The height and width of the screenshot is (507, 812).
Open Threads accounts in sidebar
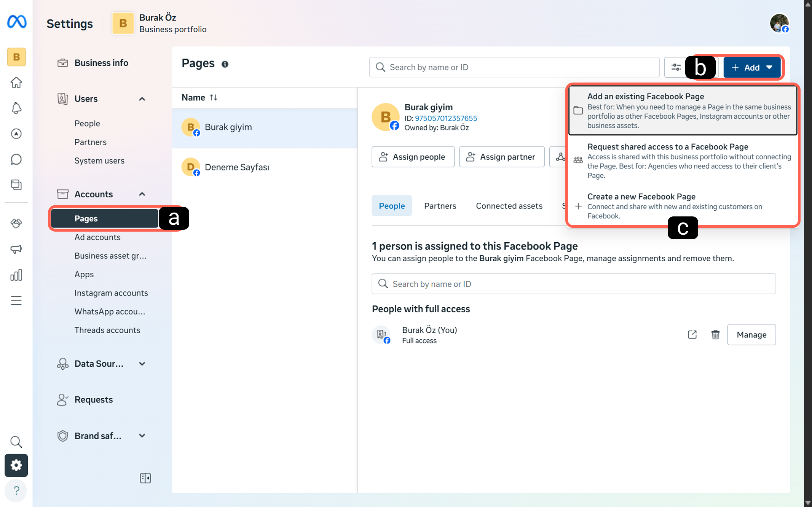coord(107,330)
